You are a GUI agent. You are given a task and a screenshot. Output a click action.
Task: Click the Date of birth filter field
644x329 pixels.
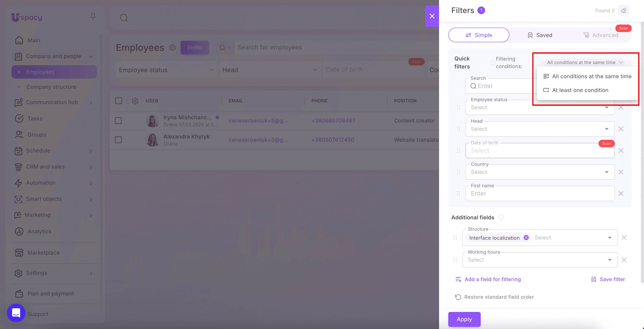540,150
